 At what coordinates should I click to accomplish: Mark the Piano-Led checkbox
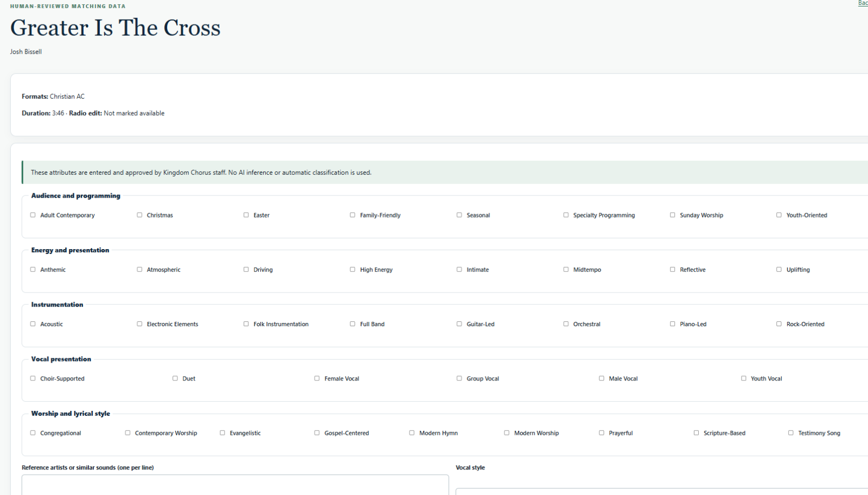pyautogui.click(x=673, y=324)
